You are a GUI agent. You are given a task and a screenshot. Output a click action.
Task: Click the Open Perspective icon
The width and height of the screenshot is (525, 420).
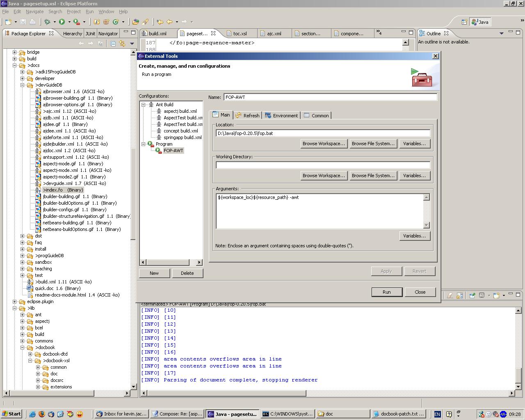pos(464,22)
